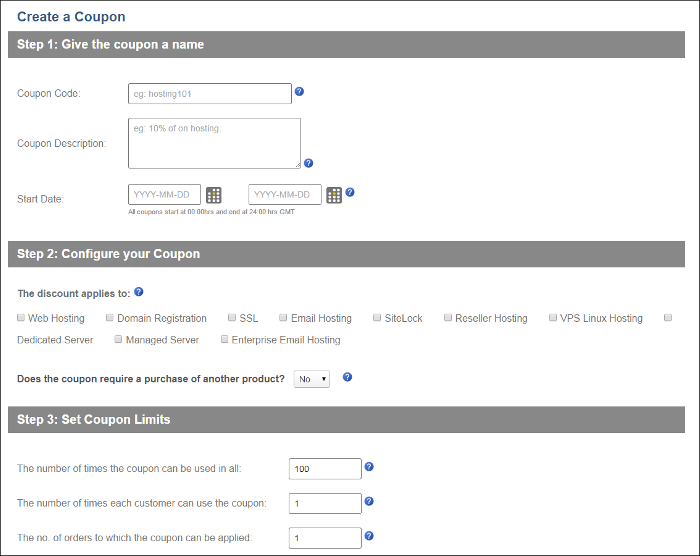Click help icon beside purchase requirement dropdown
This screenshot has width=700, height=556.
coord(348,377)
